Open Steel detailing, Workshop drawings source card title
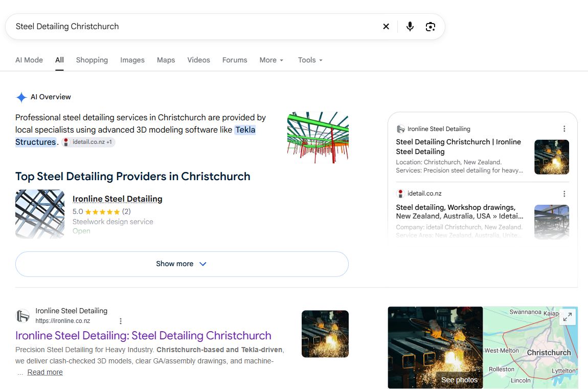The width and height of the screenshot is (588, 389). click(459, 212)
